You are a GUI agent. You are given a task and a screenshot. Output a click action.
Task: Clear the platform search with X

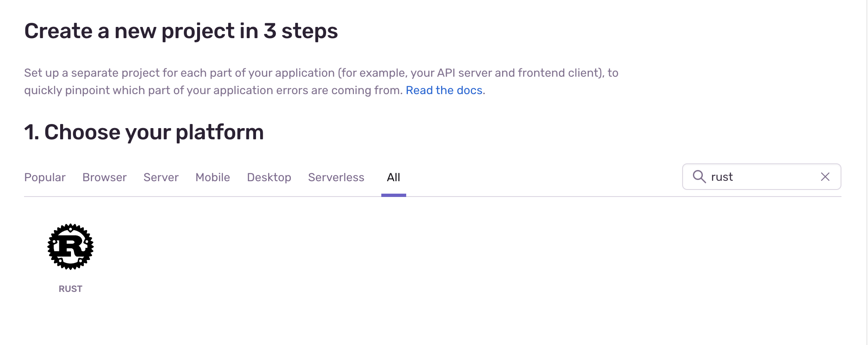(825, 177)
